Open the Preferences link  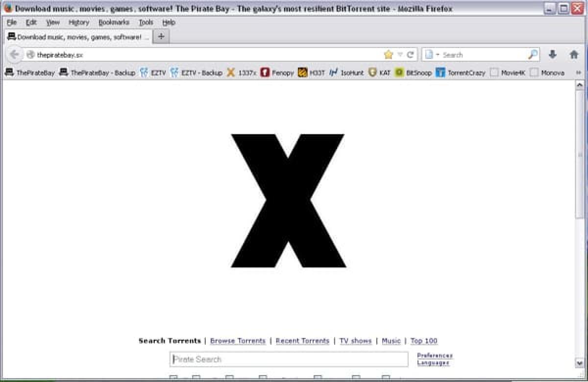pos(435,356)
